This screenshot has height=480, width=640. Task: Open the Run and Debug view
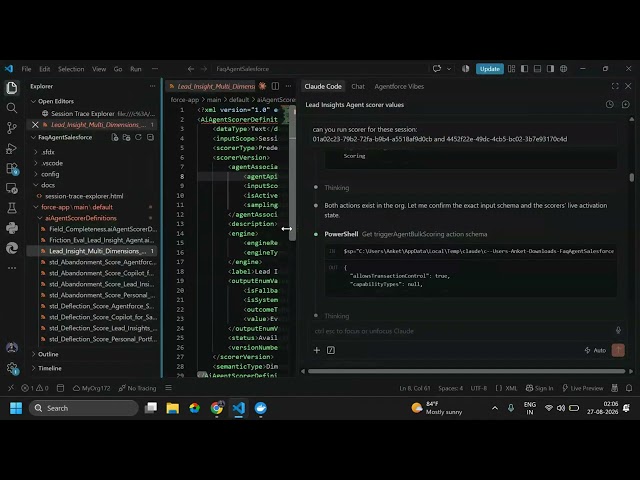pos(12,149)
